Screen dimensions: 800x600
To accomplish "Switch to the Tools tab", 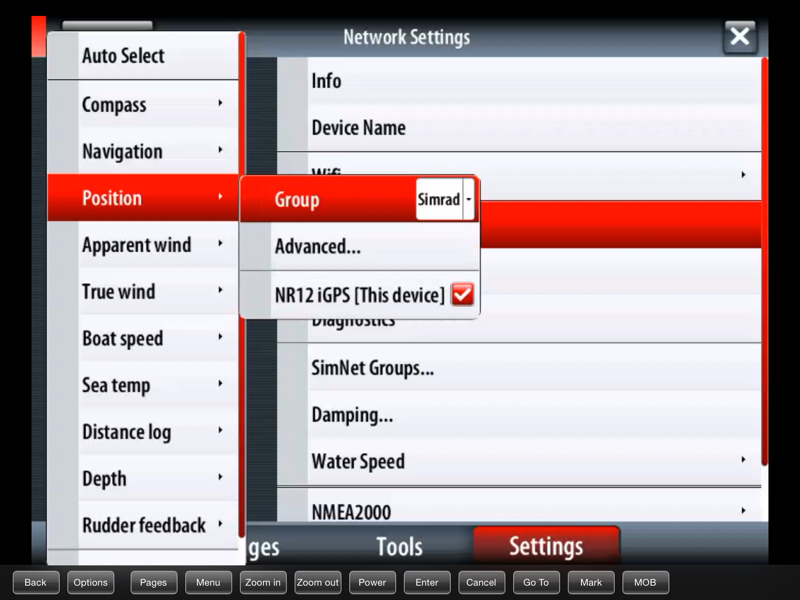I will 399,546.
